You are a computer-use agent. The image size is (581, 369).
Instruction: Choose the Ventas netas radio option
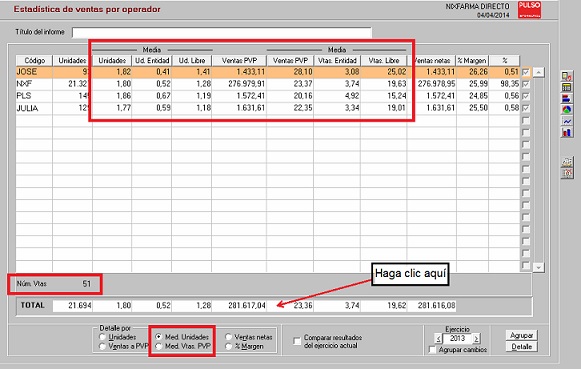[x=228, y=337]
